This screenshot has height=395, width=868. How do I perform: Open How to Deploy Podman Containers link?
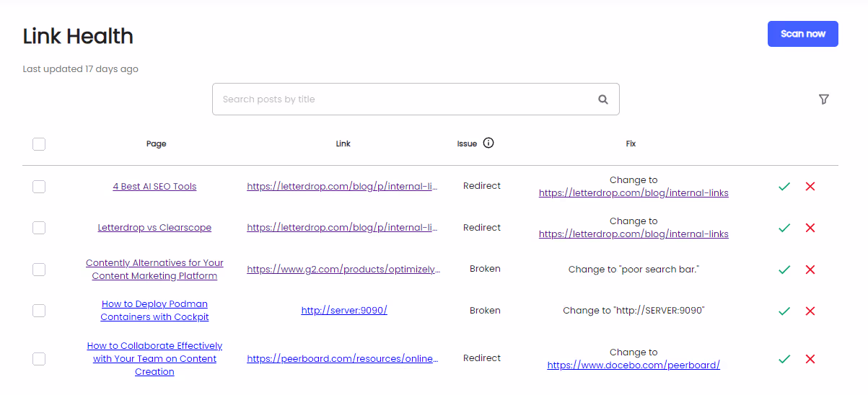[154, 311]
